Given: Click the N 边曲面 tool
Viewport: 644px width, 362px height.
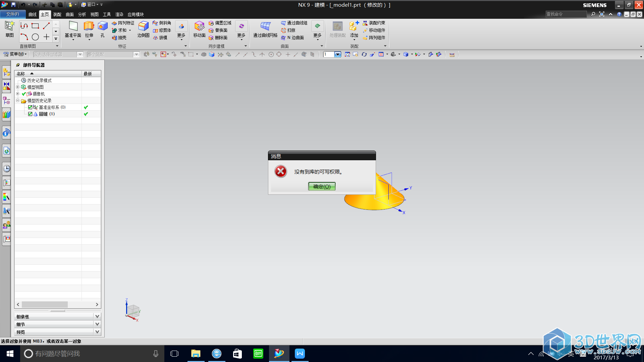Looking at the screenshot, I should (x=292, y=38).
